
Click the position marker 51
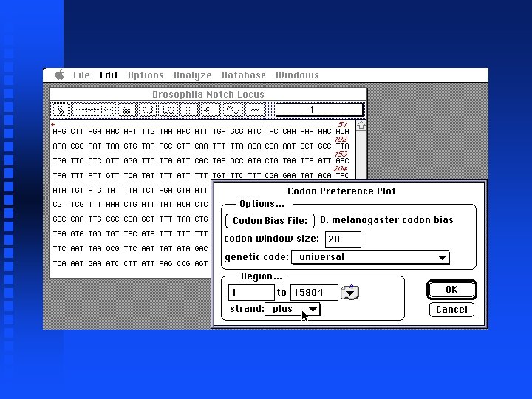(342, 125)
